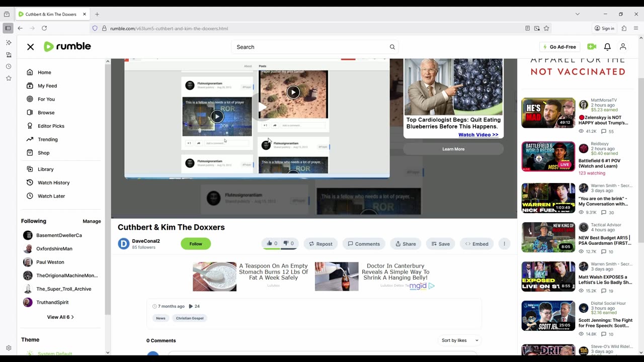Follow DaveConal2 channel
644x362 pixels.
click(196, 244)
